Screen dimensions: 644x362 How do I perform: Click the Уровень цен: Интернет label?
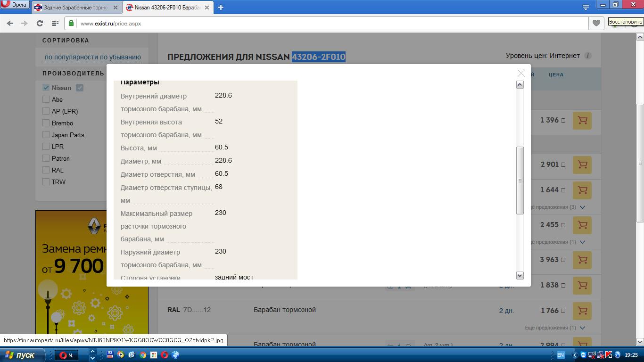[x=543, y=56]
